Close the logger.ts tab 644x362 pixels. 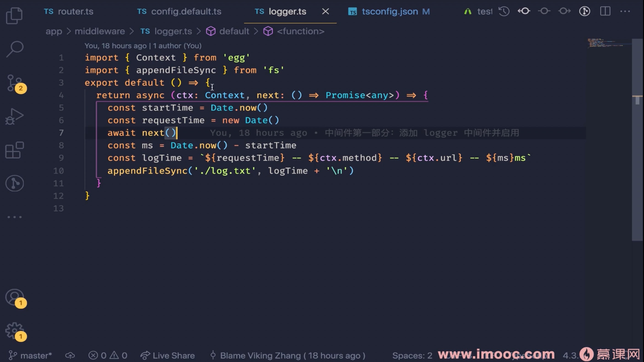pyautogui.click(x=325, y=11)
